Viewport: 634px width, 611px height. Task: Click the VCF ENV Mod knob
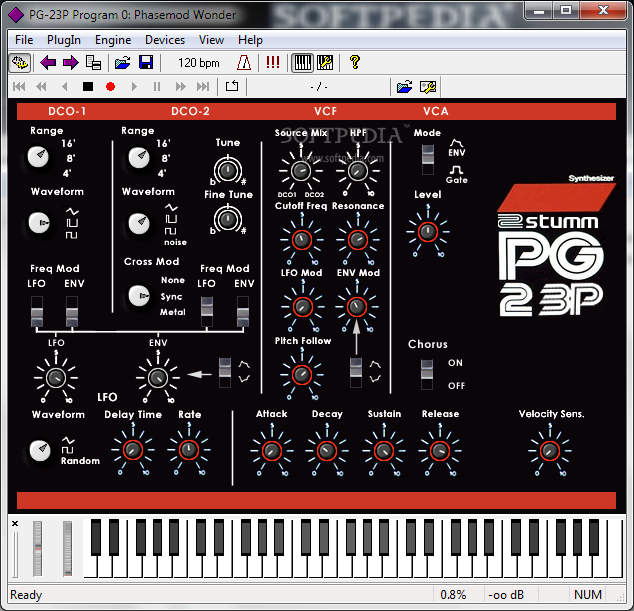click(357, 307)
